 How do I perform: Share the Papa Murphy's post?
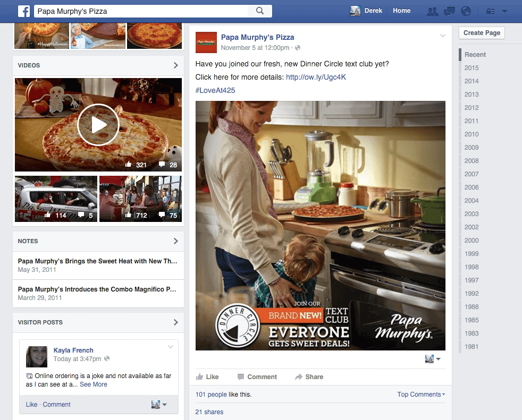[x=309, y=377]
